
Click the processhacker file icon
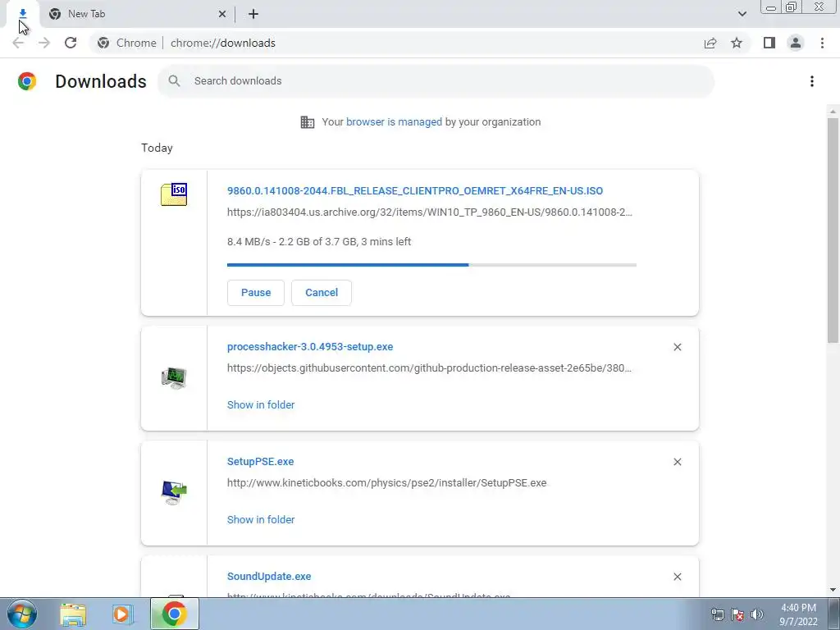174,378
